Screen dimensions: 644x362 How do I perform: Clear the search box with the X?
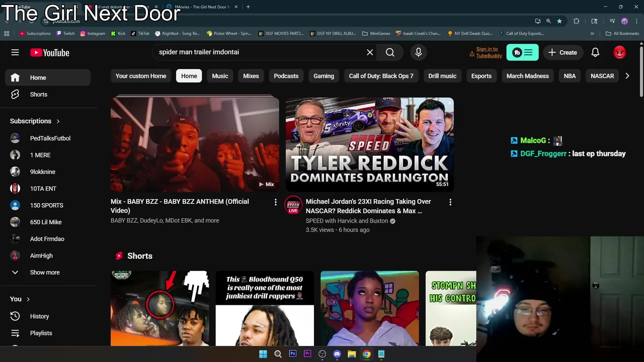(370, 52)
